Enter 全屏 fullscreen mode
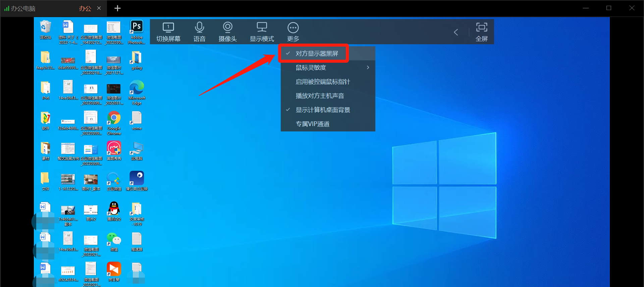 click(x=481, y=32)
